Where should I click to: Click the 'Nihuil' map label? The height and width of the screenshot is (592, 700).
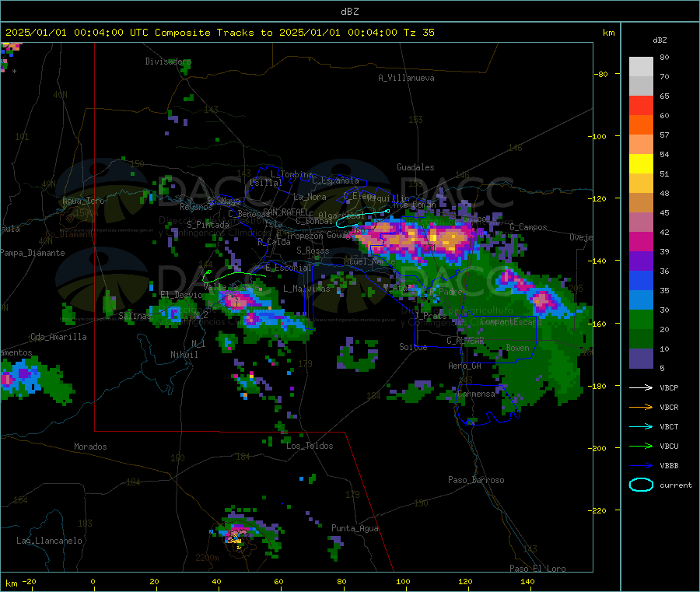click(x=184, y=355)
